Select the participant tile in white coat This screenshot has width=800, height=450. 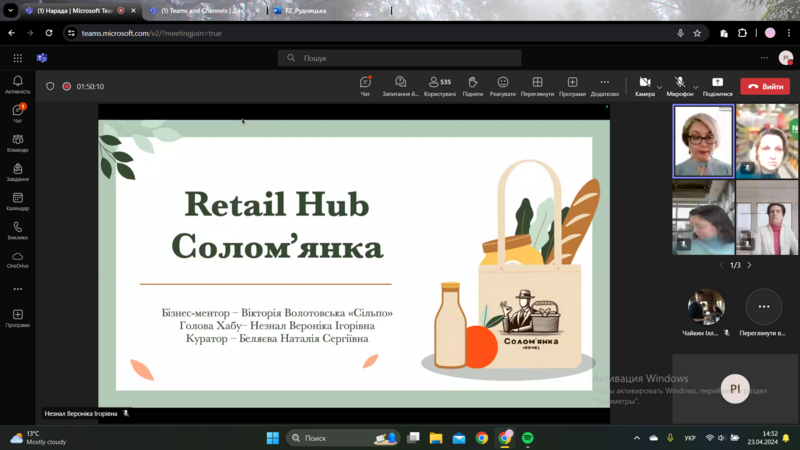click(767, 217)
